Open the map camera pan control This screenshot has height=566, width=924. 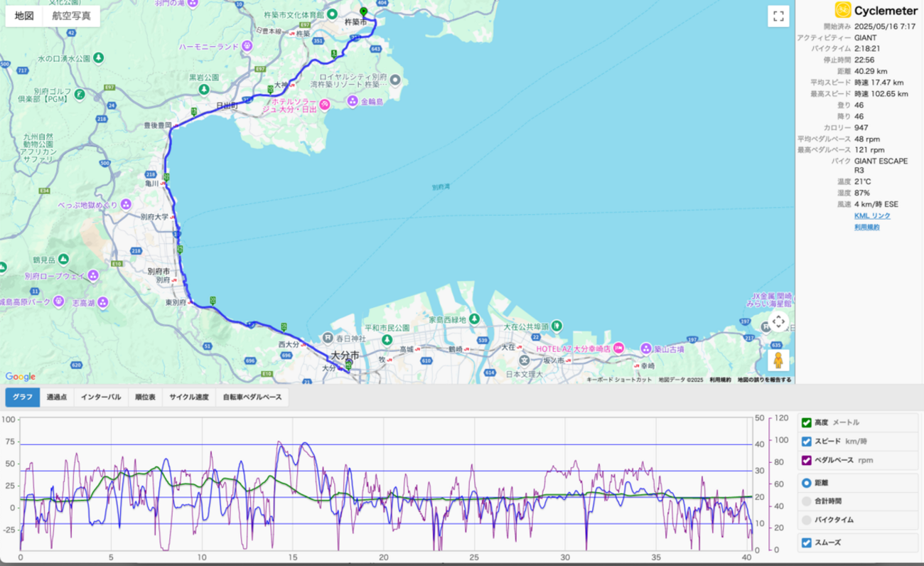(x=778, y=322)
